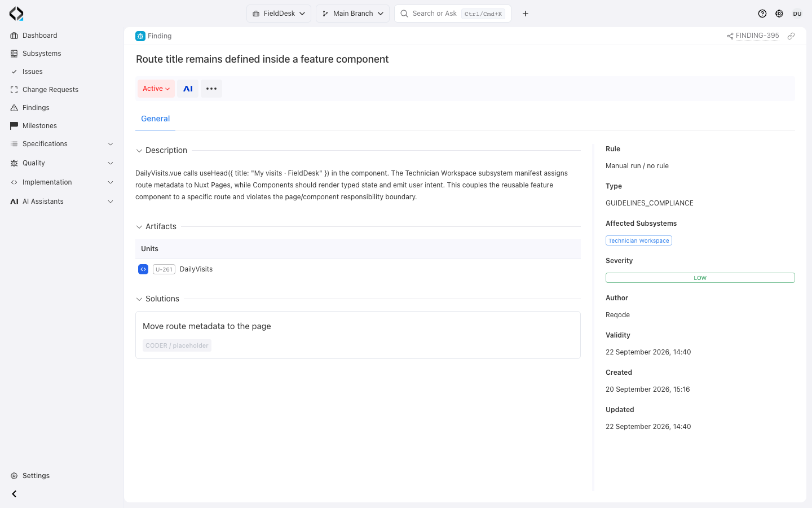The image size is (812, 508).
Task: Click the CODER / placeholder tag
Action: [177, 345]
